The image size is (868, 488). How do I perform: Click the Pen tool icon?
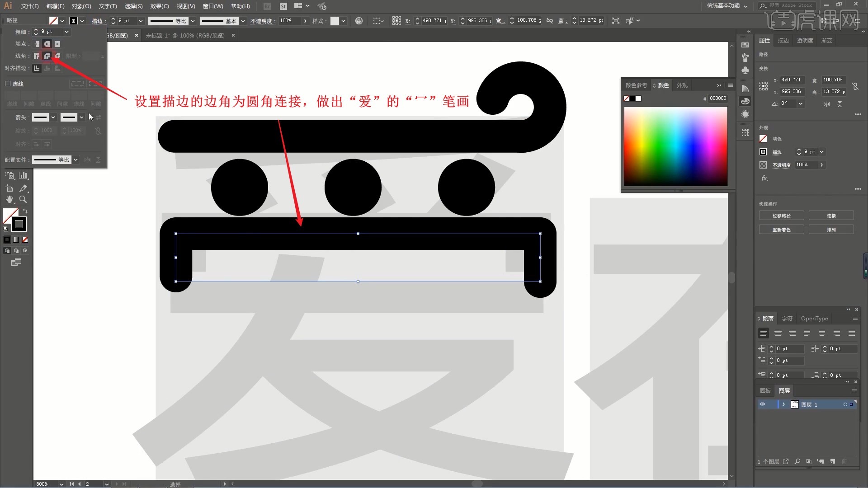pos(23,188)
